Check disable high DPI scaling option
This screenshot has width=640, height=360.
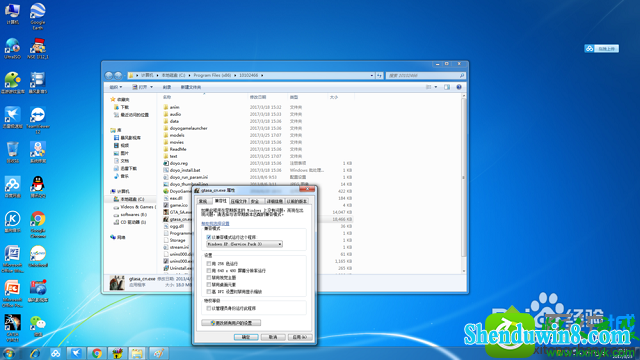[x=209, y=291]
